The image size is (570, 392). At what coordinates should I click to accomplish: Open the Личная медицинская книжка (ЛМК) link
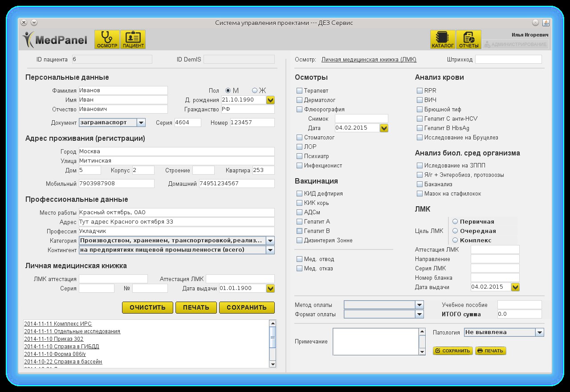(x=369, y=60)
